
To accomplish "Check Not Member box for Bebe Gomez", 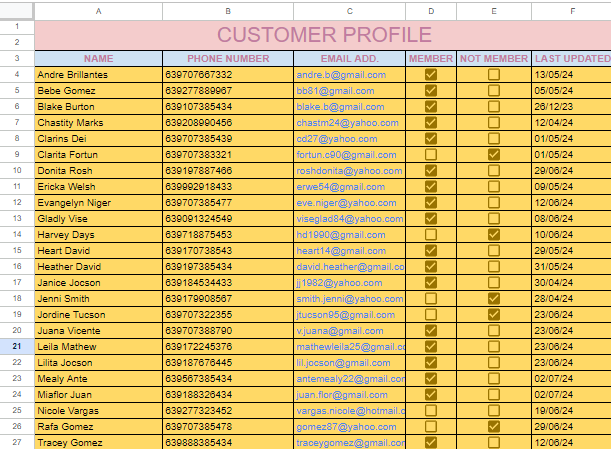I will (x=494, y=90).
